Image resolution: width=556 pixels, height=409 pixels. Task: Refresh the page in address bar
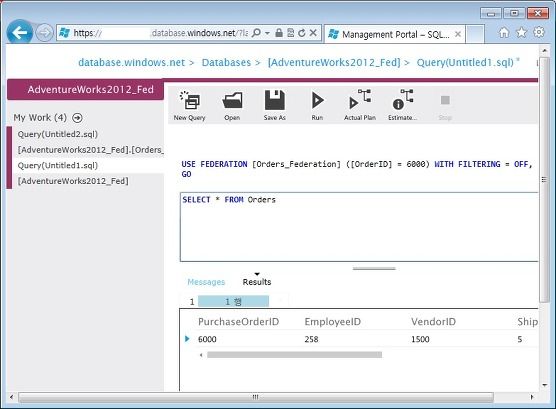click(x=302, y=33)
